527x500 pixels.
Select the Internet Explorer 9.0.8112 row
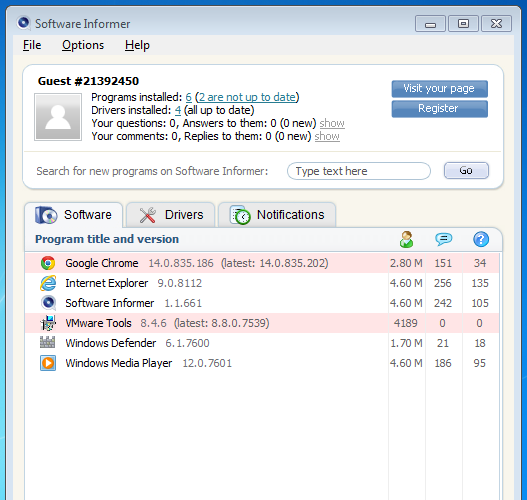262,283
